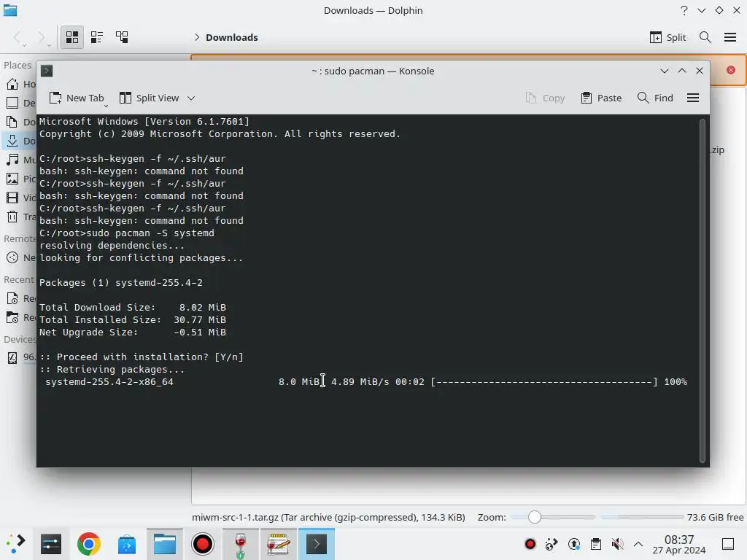Viewport: 747px width, 560px height.
Task: Open Recent Locations with folder-clock icon
Action: [20, 318]
